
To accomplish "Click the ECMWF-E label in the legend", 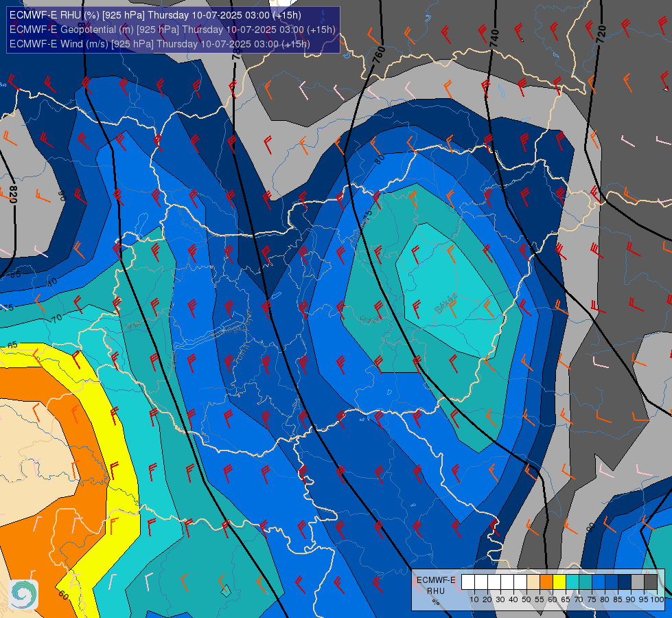I will click(x=437, y=580).
